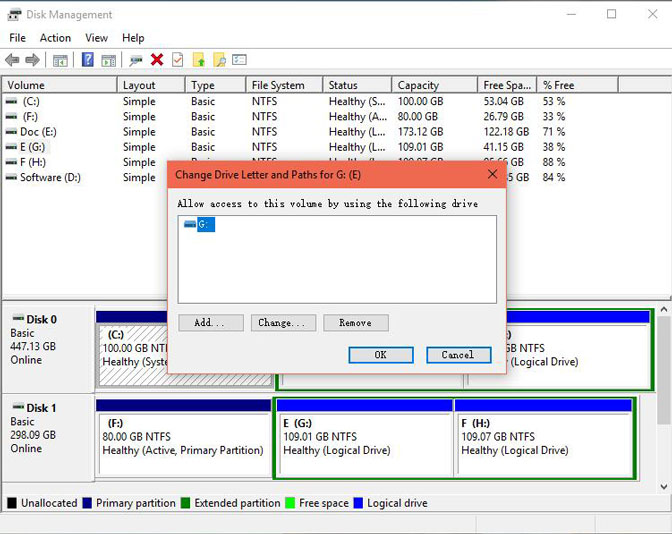Click the Forward arrow toolbar icon

33,60
